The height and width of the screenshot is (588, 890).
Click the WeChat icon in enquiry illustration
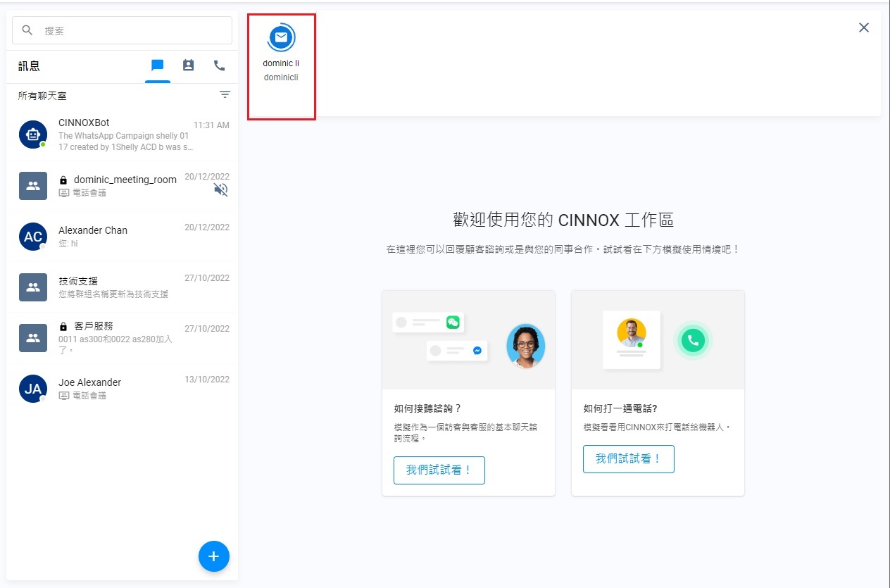coord(453,322)
